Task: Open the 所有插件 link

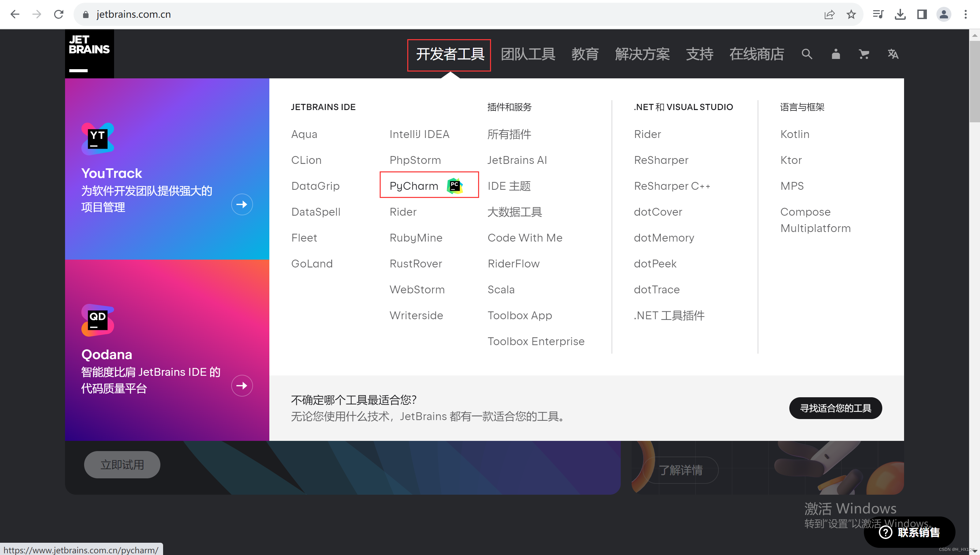Action: [509, 134]
